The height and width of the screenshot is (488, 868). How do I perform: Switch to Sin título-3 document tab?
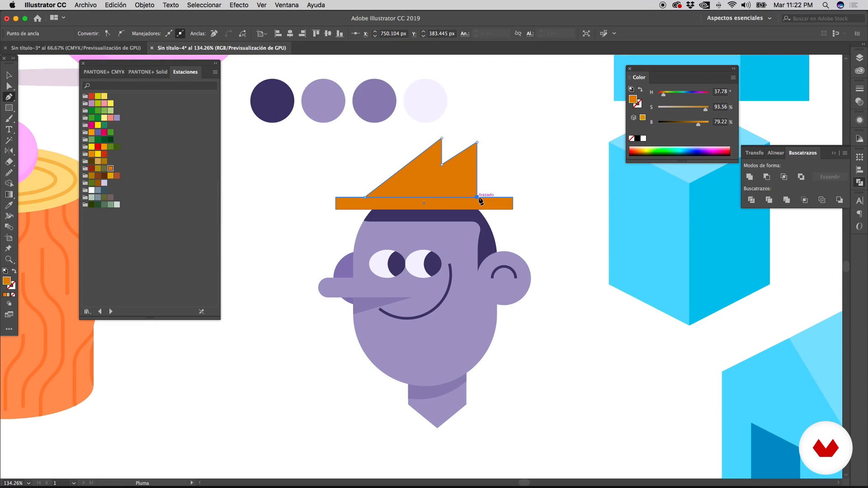point(75,48)
